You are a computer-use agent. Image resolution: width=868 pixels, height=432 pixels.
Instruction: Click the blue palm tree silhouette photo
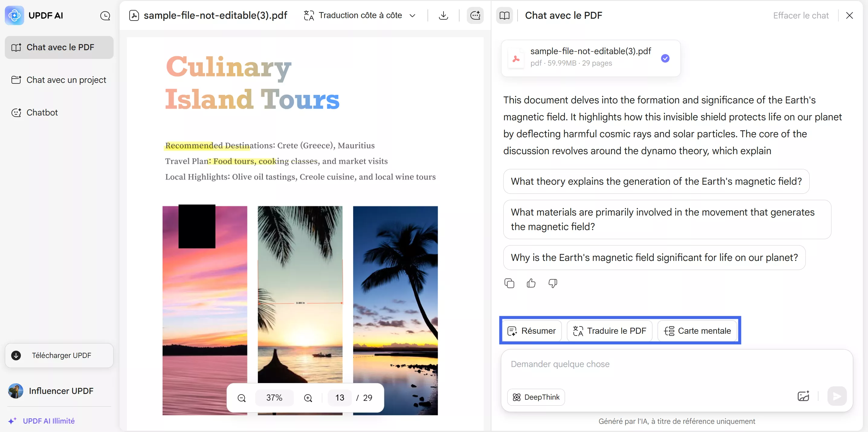pyautogui.click(x=395, y=310)
